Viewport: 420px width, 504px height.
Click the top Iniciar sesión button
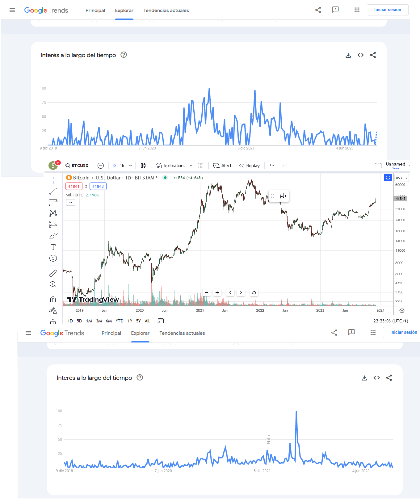[x=388, y=10]
